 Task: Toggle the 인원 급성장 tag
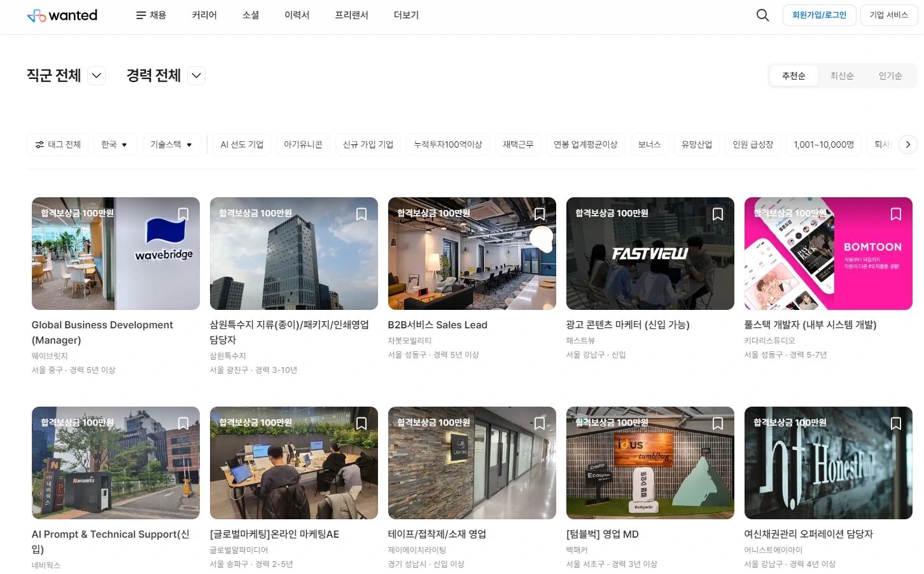point(753,144)
